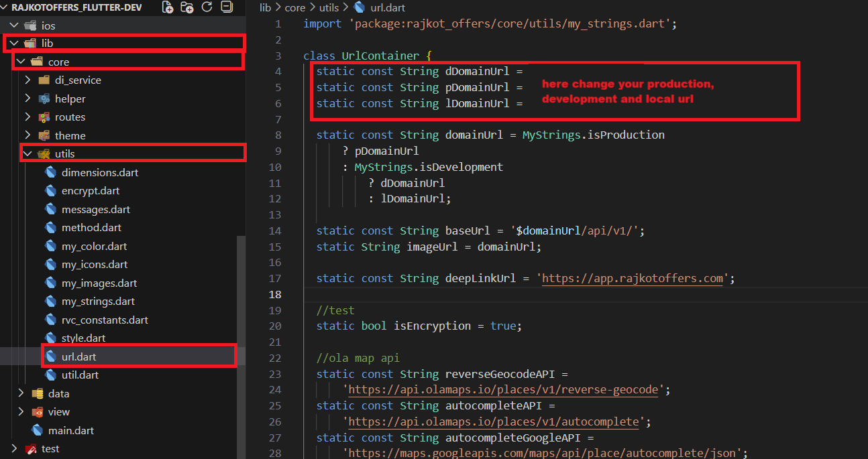The height and width of the screenshot is (459, 868).
Task: Click the Dart file icon next to main.dart
Action: click(x=37, y=430)
